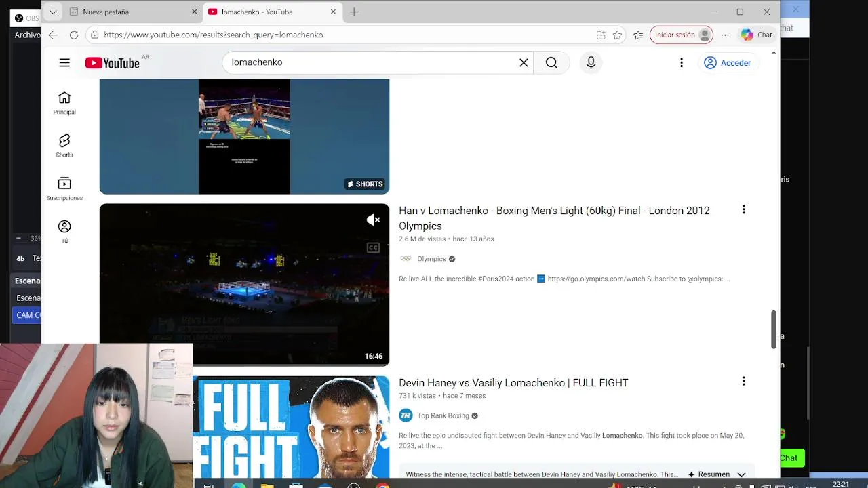This screenshot has height=488, width=868.
Task: Open the favorites list icon
Action: 638,35
